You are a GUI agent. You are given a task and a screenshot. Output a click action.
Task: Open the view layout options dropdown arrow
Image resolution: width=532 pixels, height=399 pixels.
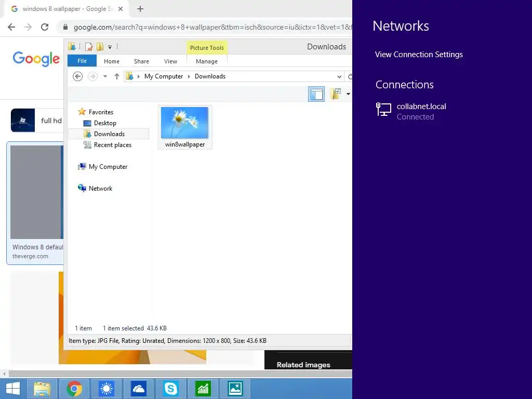(x=348, y=94)
